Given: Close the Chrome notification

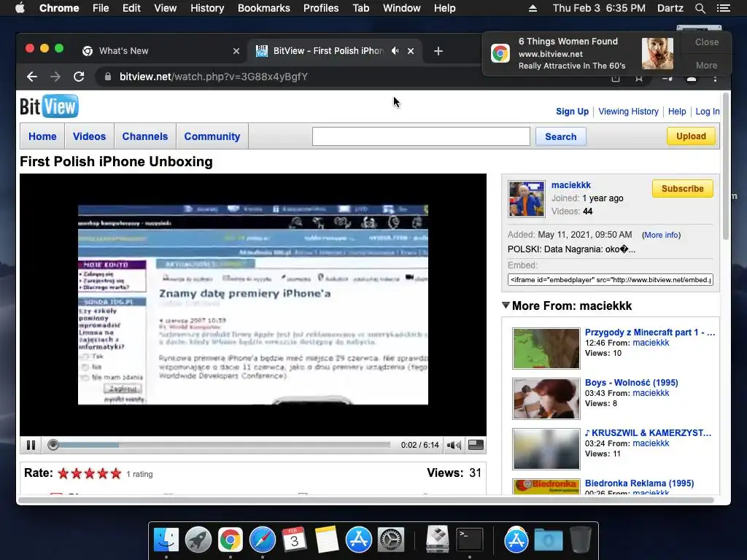Looking at the screenshot, I should [706, 42].
